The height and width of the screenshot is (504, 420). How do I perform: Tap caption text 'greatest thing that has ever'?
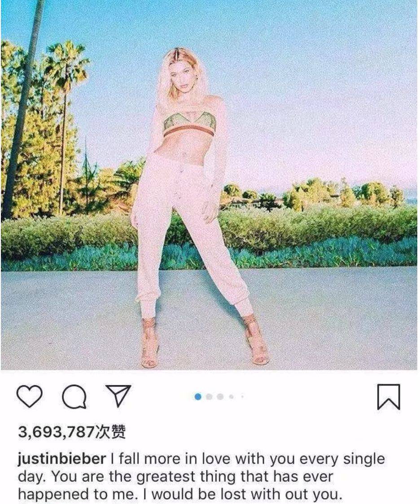pos(235,477)
